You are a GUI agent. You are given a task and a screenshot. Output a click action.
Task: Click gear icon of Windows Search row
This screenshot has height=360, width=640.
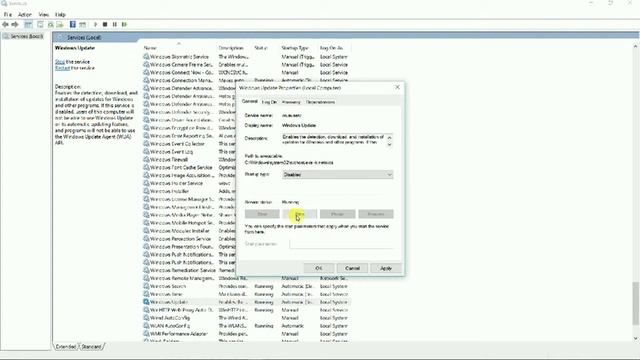click(146, 286)
